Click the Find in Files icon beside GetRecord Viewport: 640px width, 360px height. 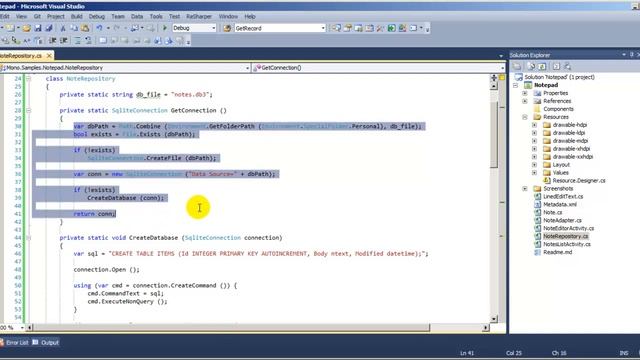pos(227,28)
